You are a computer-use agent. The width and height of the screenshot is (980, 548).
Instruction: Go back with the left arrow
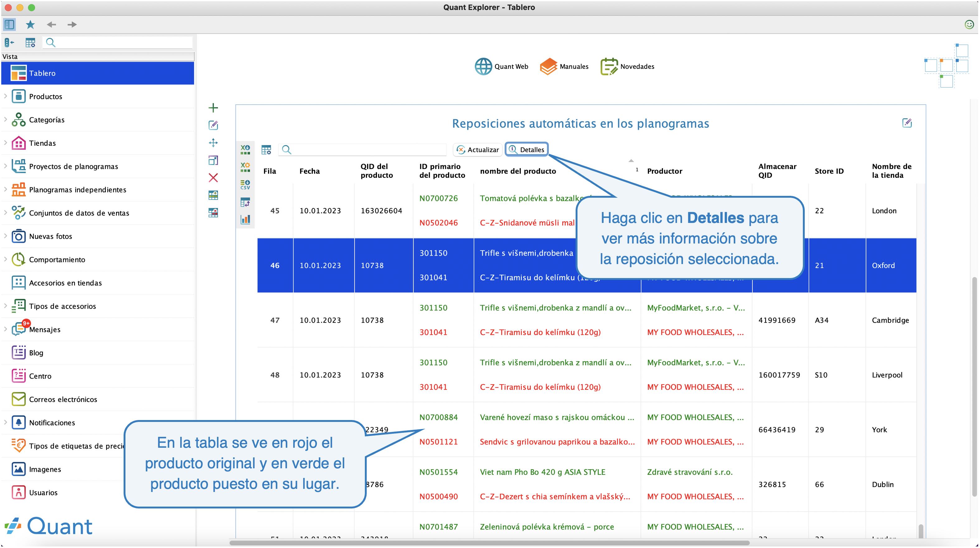click(x=51, y=25)
